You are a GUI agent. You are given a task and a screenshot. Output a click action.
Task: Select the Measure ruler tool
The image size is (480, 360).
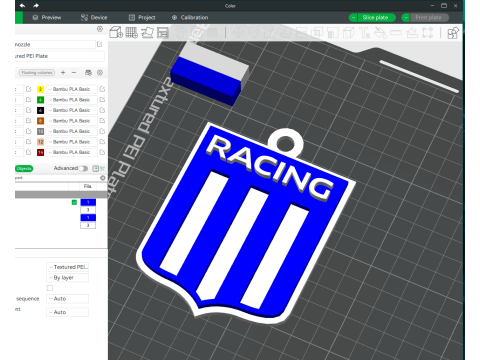[396, 32]
